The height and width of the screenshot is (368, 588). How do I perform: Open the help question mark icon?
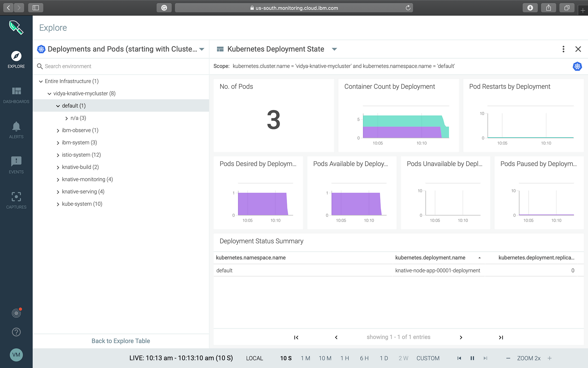point(16,332)
